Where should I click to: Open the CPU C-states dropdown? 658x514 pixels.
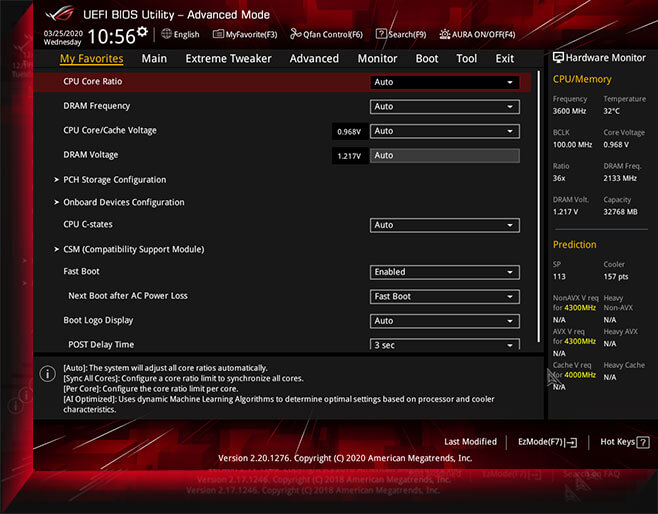pos(444,225)
